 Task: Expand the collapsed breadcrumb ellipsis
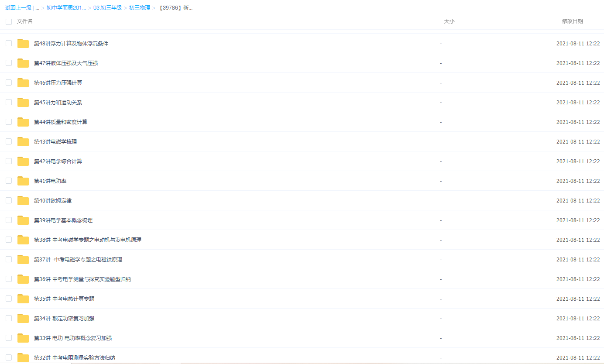click(x=38, y=8)
